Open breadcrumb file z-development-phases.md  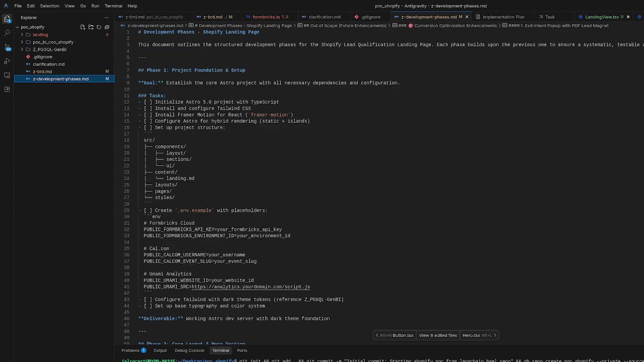coord(152,26)
